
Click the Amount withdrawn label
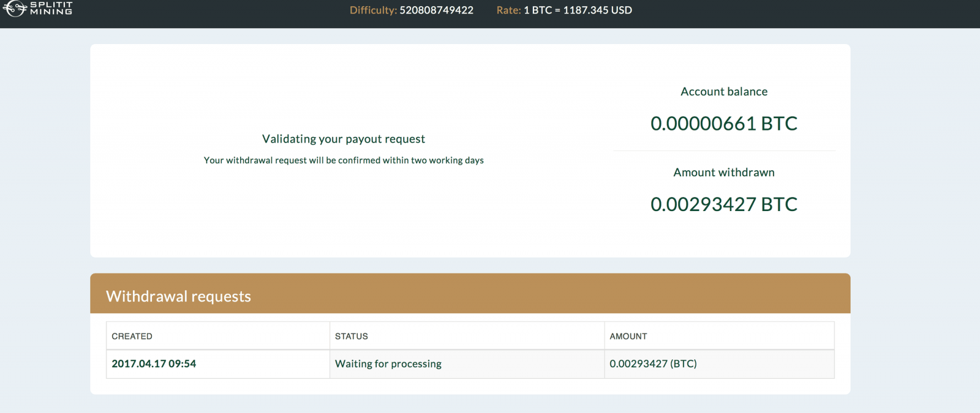724,173
